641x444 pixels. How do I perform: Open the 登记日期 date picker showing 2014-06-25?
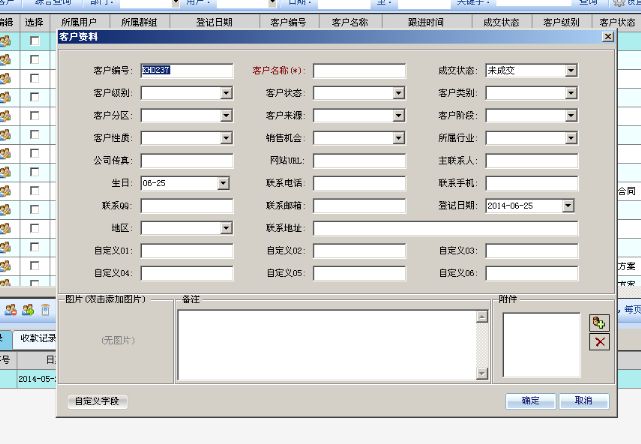pos(568,206)
